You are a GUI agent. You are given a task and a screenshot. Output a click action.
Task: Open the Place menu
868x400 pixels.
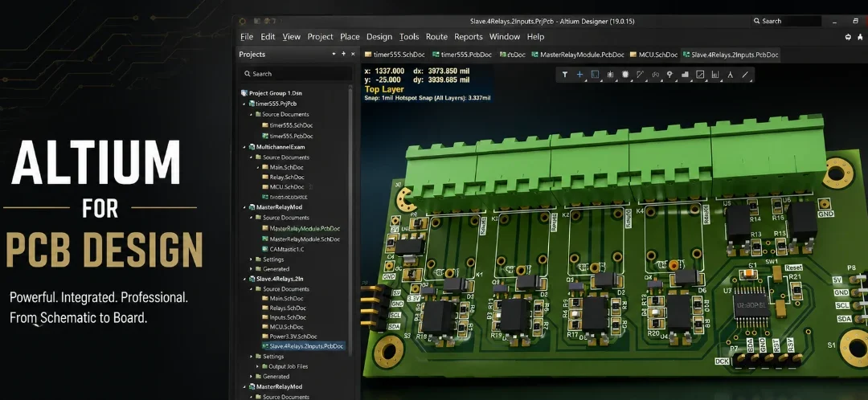350,36
